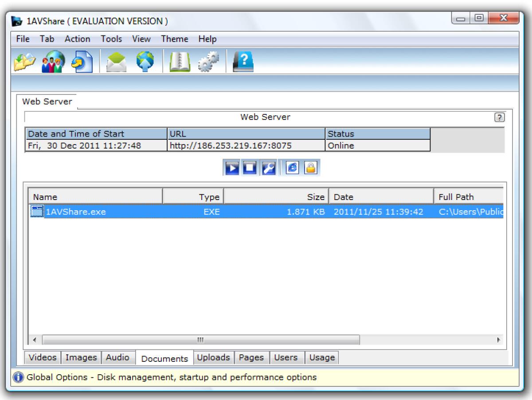Open the Theme menu

pos(174,39)
